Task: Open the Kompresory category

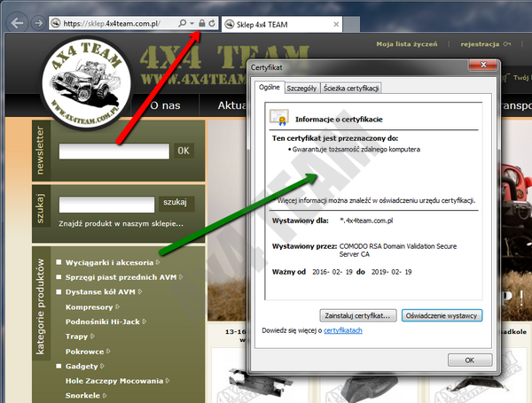Action: tap(89, 307)
